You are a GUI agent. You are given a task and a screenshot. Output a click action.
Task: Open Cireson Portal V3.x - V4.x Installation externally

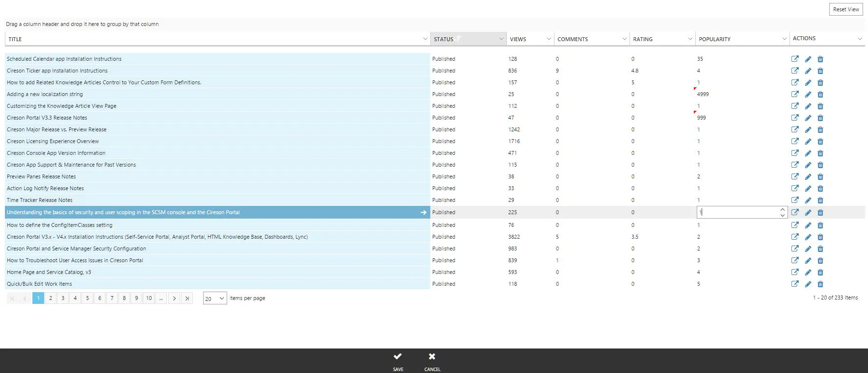point(795,237)
